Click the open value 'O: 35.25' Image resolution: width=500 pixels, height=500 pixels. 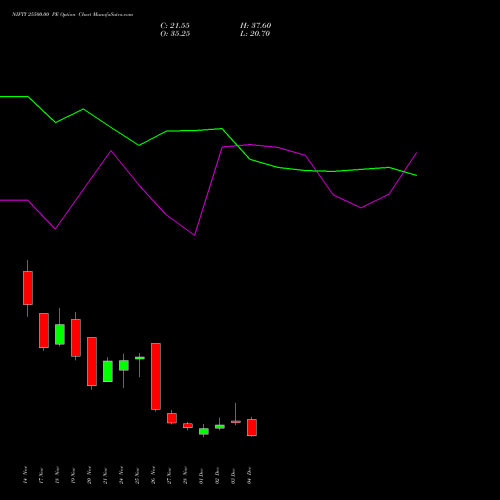coord(175,34)
